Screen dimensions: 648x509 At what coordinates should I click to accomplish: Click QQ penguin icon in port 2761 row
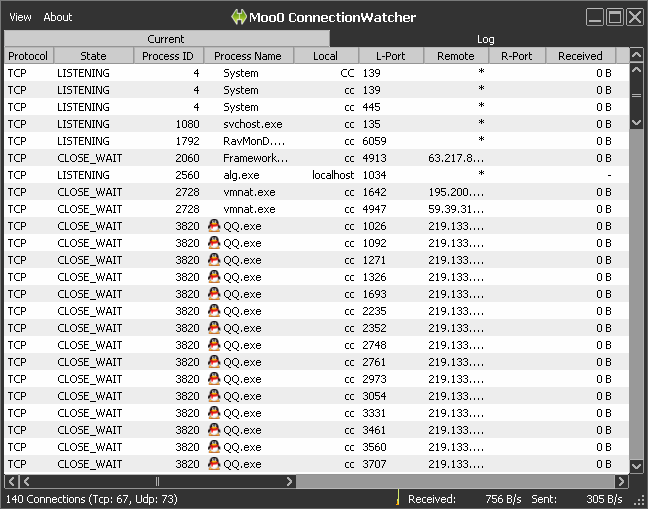click(214, 362)
